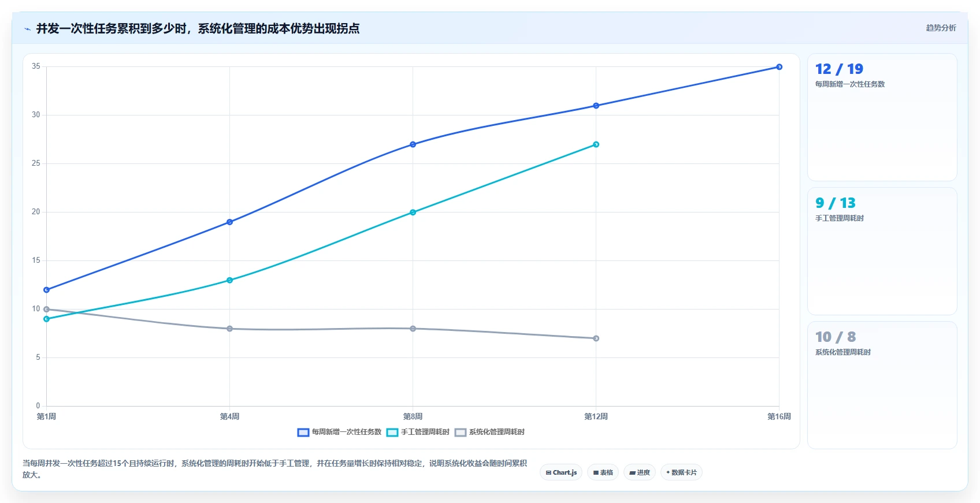
Task: Click the 趋势分析 tag in the header
Action: click(x=941, y=28)
